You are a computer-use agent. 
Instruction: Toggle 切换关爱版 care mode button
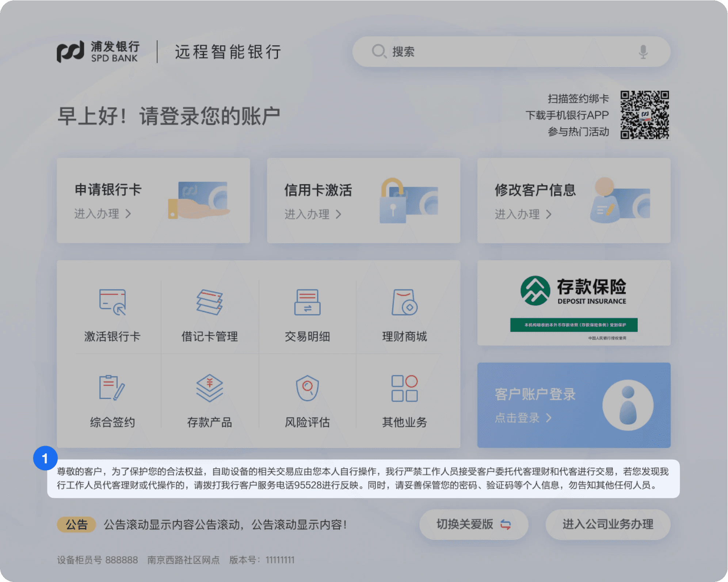click(x=474, y=524)
